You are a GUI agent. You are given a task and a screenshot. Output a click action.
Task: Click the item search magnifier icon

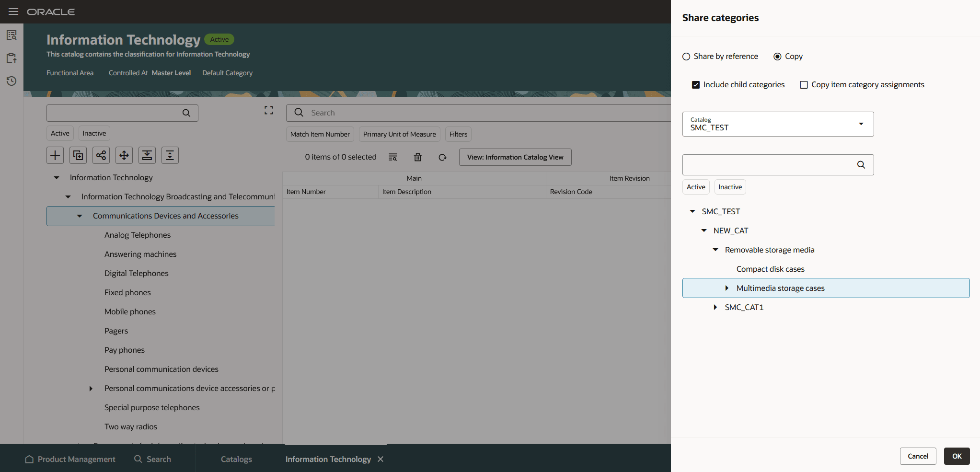click(x=299, y=113)
